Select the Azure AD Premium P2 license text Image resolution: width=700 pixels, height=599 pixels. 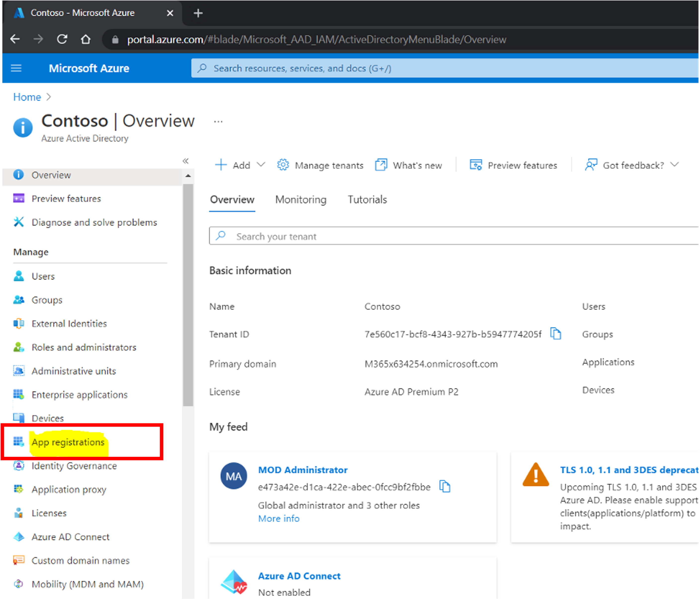coord(412,391)
